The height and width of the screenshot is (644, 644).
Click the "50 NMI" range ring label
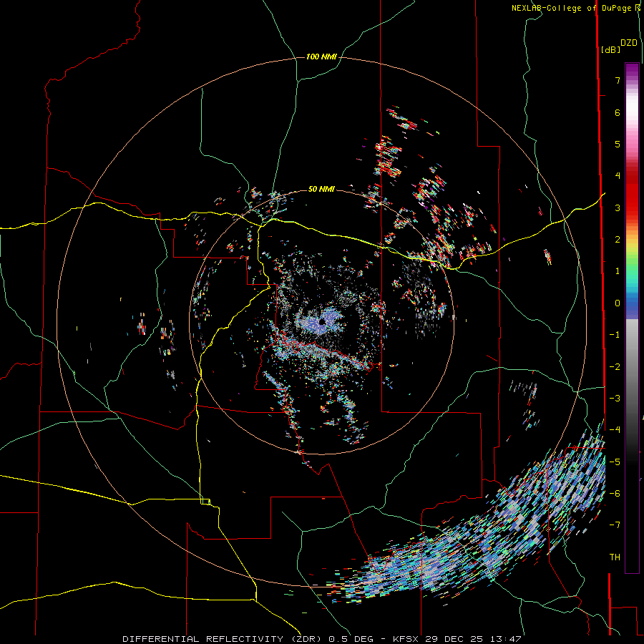tap(321, 190)
